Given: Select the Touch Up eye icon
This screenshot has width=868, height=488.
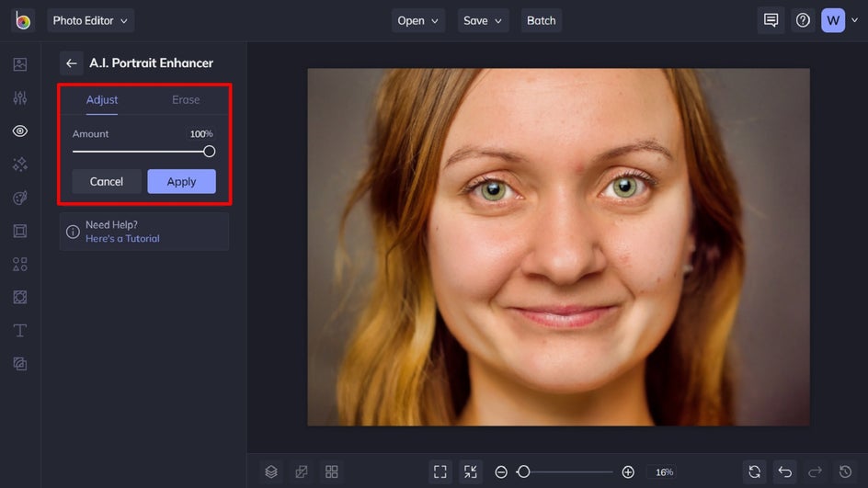Looking at the screenshot, I should [20, 131].
